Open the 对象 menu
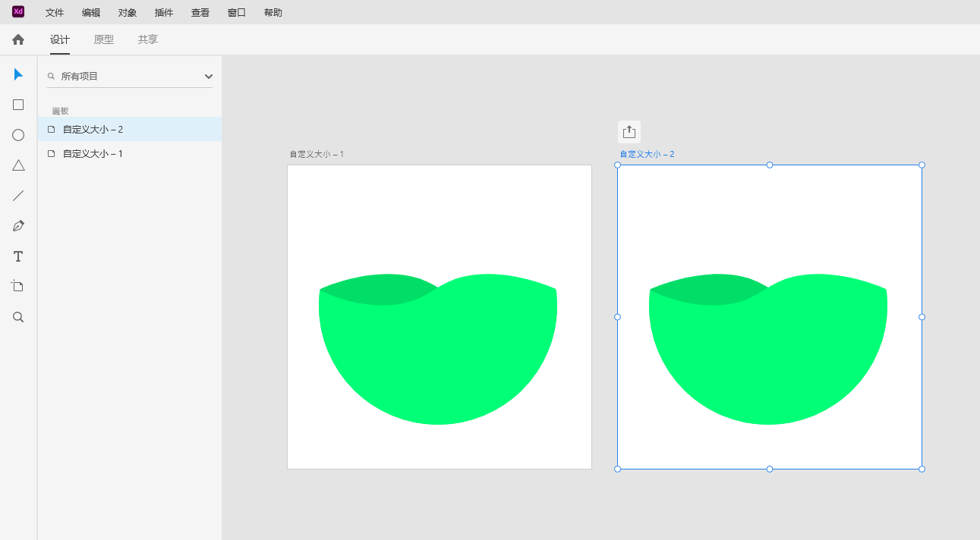Viewport: 980px width, 540px height. pyautogui.click(x=128, y=13)
